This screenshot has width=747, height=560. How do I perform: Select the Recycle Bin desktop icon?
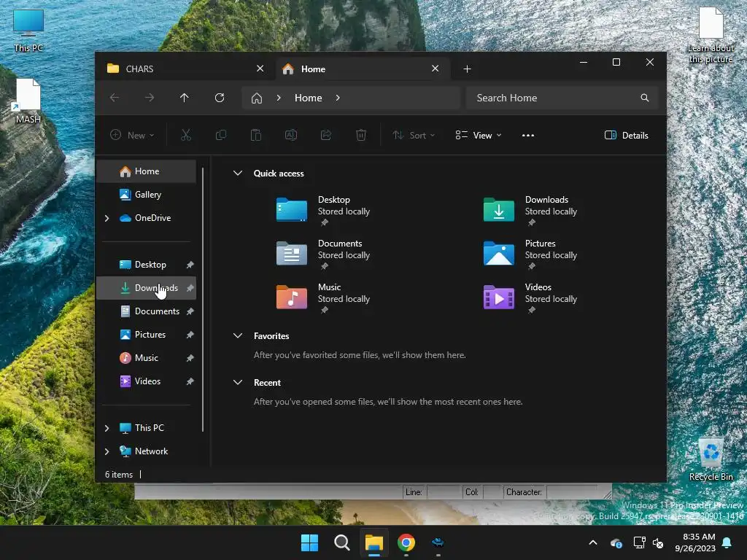pos(711,459)
